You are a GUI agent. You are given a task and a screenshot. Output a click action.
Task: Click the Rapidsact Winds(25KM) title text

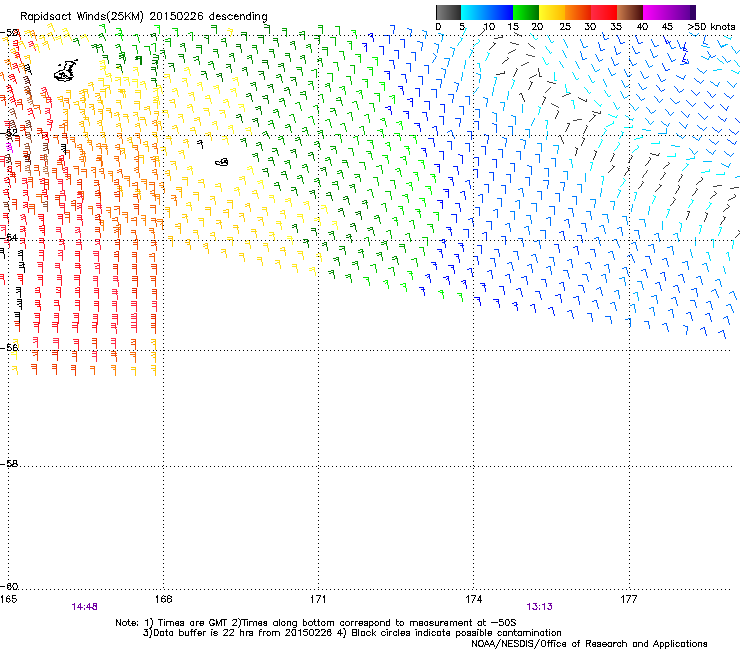(143, 16)
